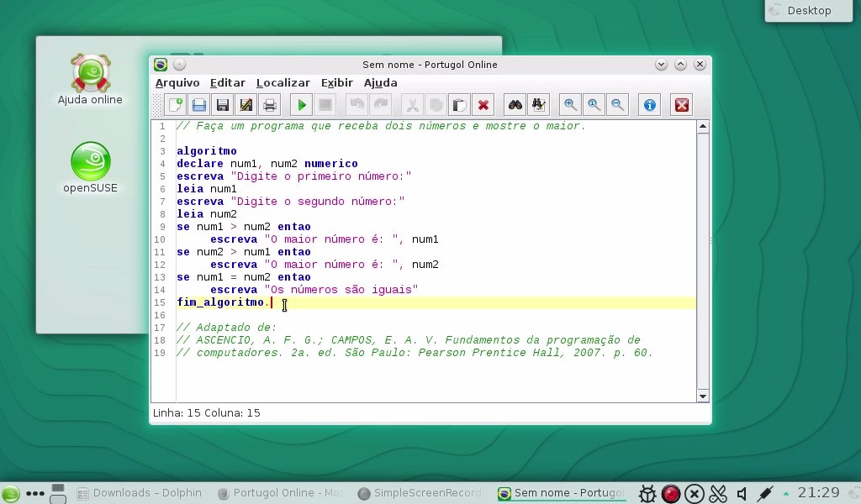
Task: Click the editor scrollbar down arrow
Action: point(703,396)
